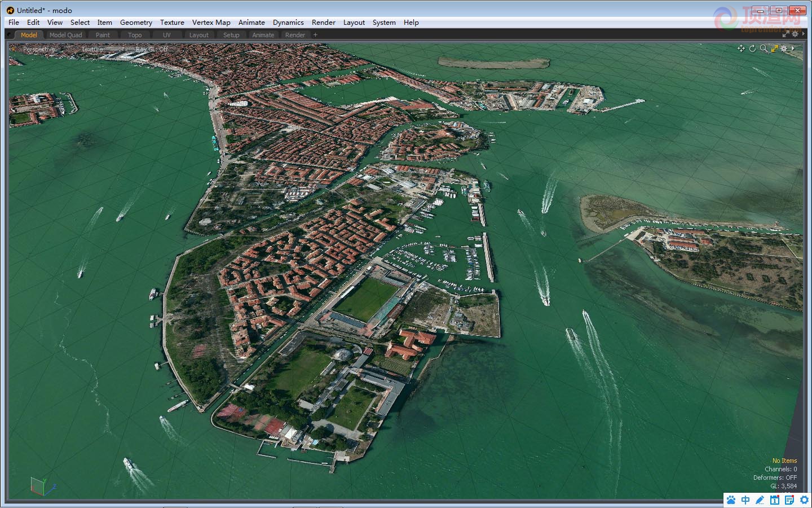This screenshot has height=508, width=812.
Task: Click the layout fullscreen arrows icon in the tab bar
Action: pyautogui.click(x=785, y=34)
